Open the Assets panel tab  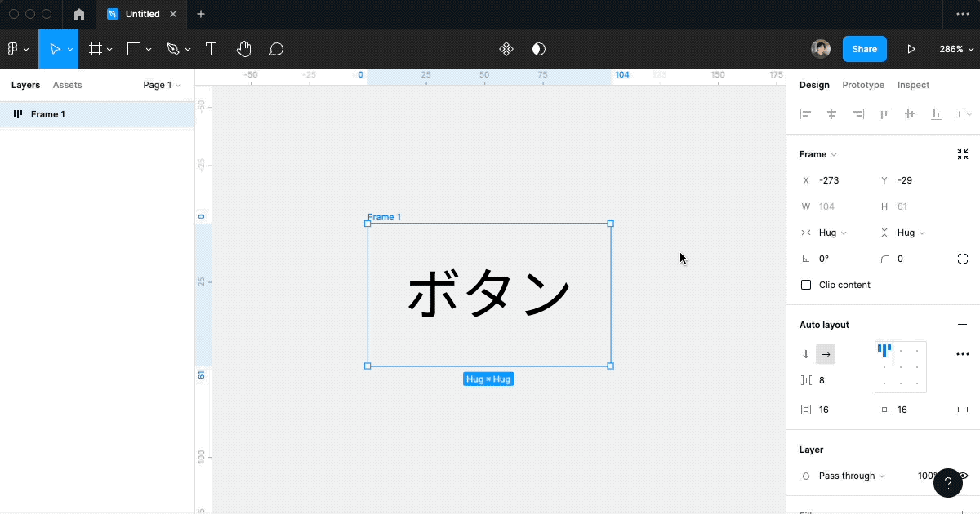point(67,85)
